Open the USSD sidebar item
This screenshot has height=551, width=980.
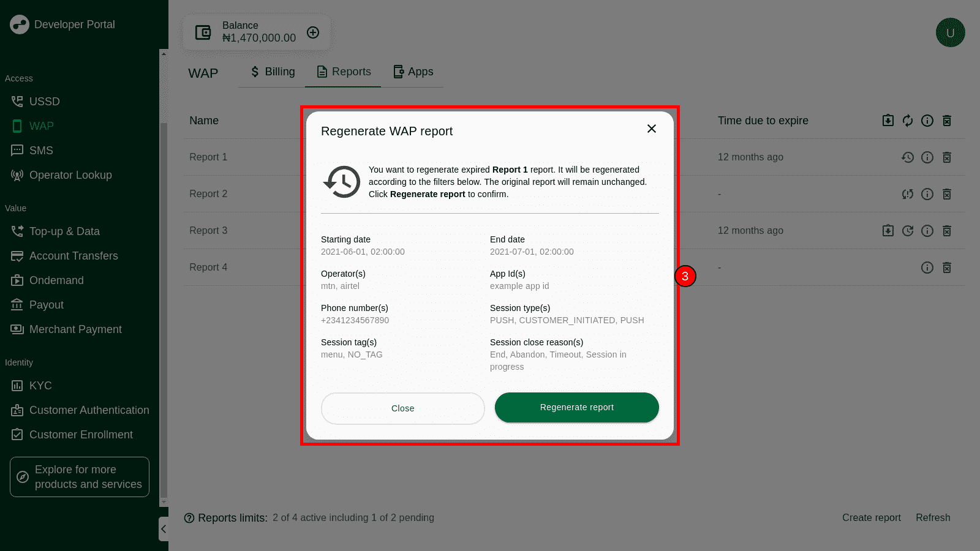(44, 102)
